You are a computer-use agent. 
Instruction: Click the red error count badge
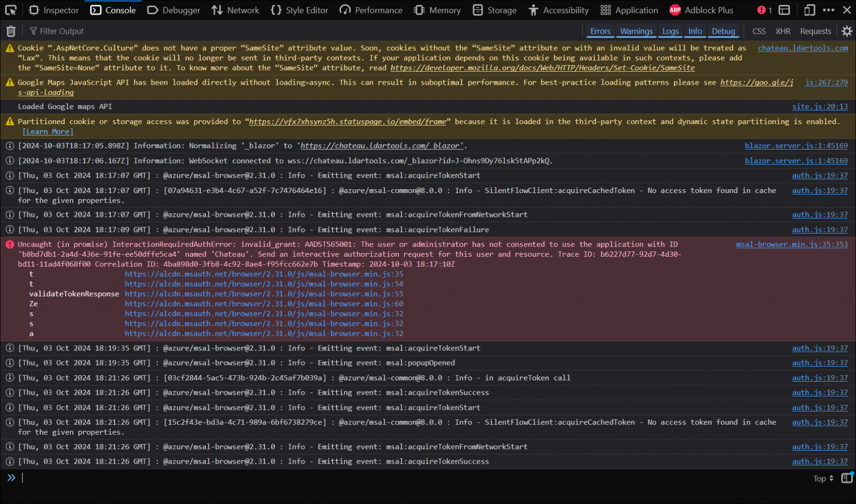tap(765, 10)
